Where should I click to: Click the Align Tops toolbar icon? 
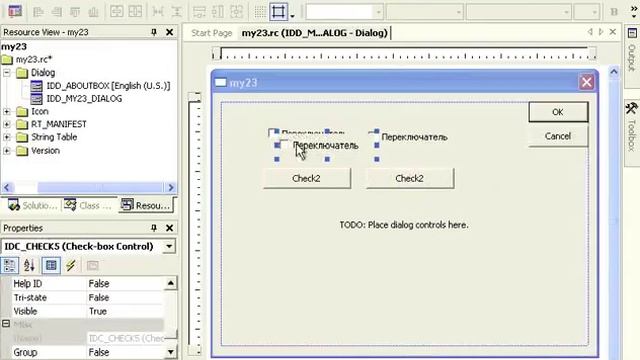click(75, 11)
